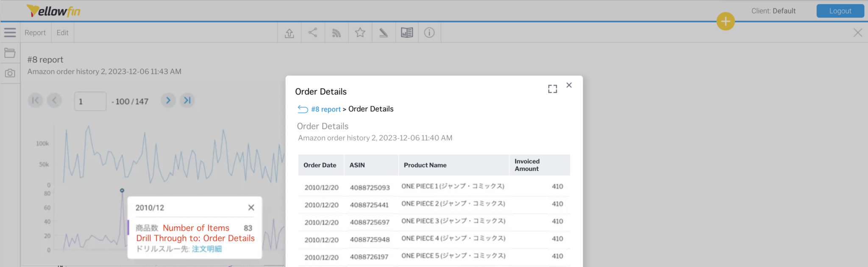Go to first page of results
Screen dimensions: 868x267
point(36,100)
